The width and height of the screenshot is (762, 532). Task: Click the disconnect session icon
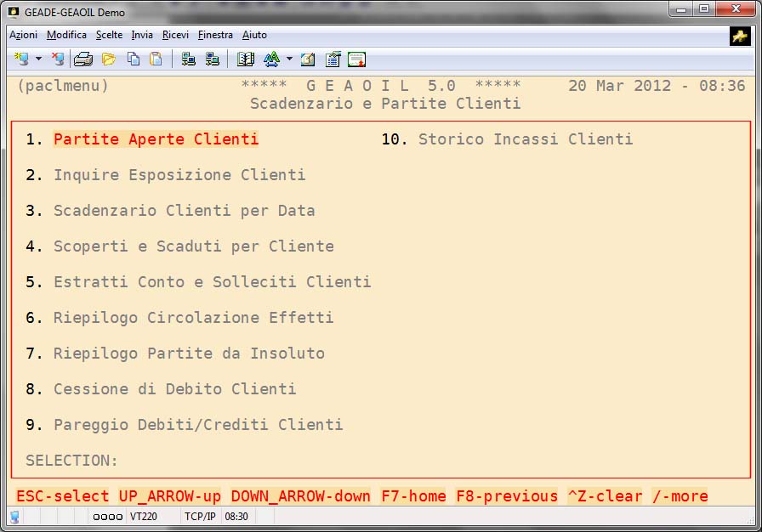57,59
